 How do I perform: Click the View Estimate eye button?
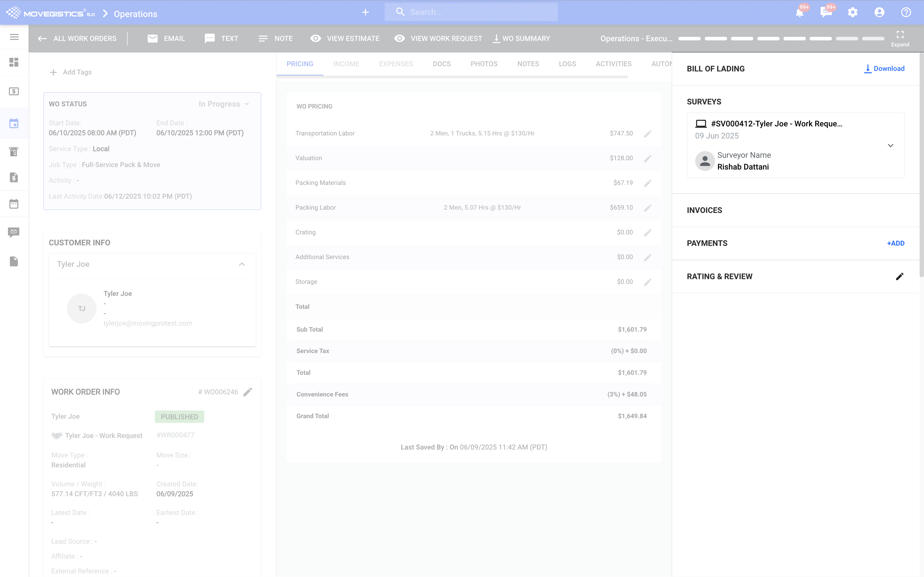click(x=345, y=38)
